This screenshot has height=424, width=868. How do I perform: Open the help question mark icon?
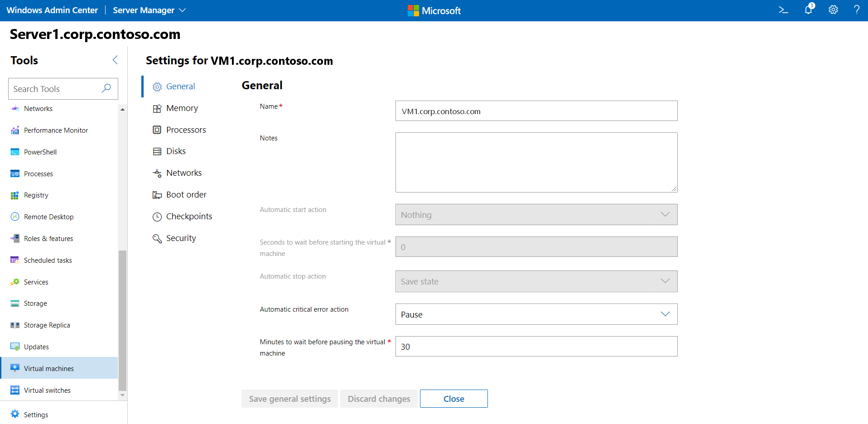(857, 10)
